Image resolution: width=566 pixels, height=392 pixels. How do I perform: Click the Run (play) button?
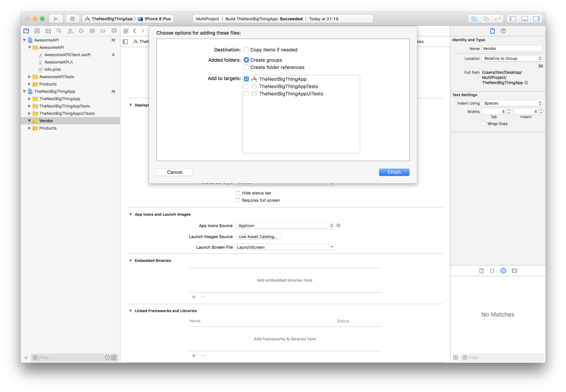tap(56, 19)
